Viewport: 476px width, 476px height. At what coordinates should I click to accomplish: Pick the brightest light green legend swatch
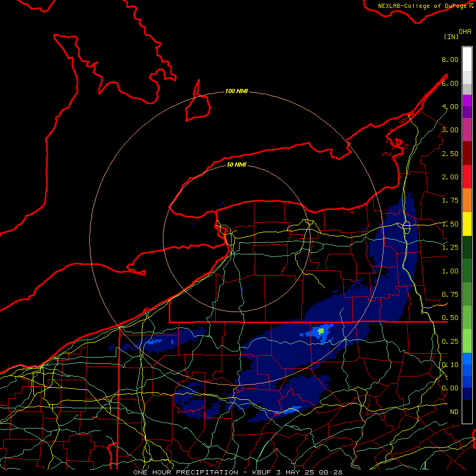[x=467, y=341]
